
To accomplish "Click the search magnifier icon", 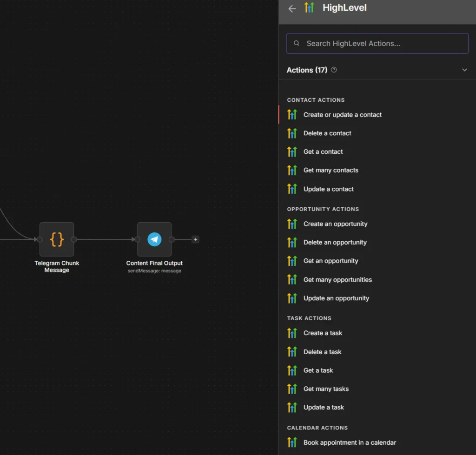I will (297, 43).
